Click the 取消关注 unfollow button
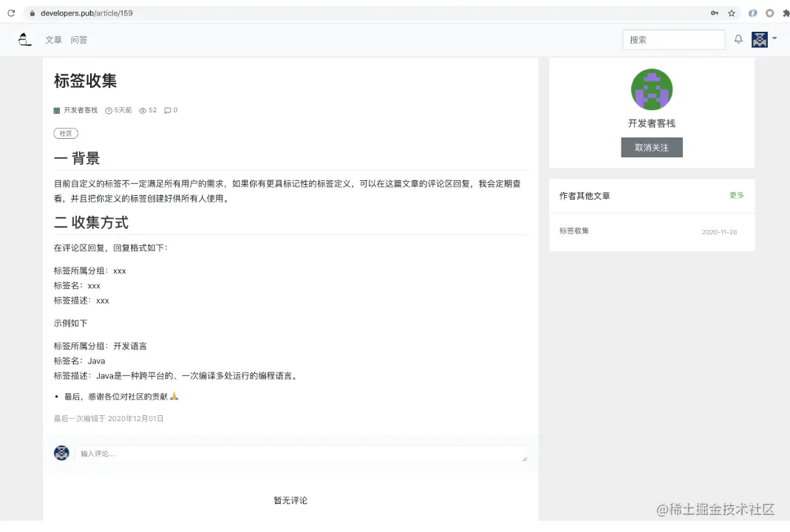 [651, 147]
